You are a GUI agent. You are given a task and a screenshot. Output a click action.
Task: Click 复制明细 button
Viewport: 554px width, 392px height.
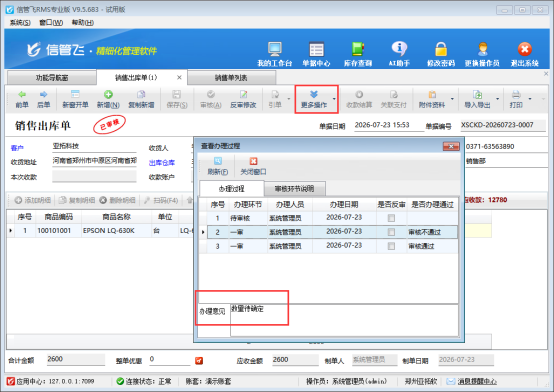(x=77, y=200)
